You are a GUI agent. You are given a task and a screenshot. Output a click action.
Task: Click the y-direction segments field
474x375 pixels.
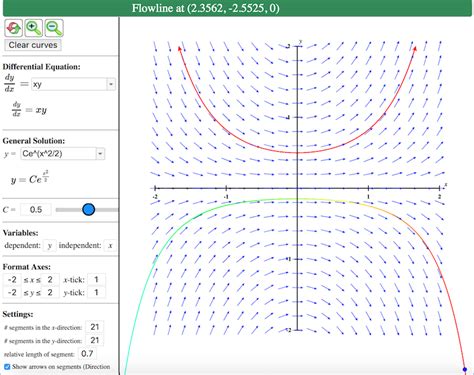[x=95, y=340]
